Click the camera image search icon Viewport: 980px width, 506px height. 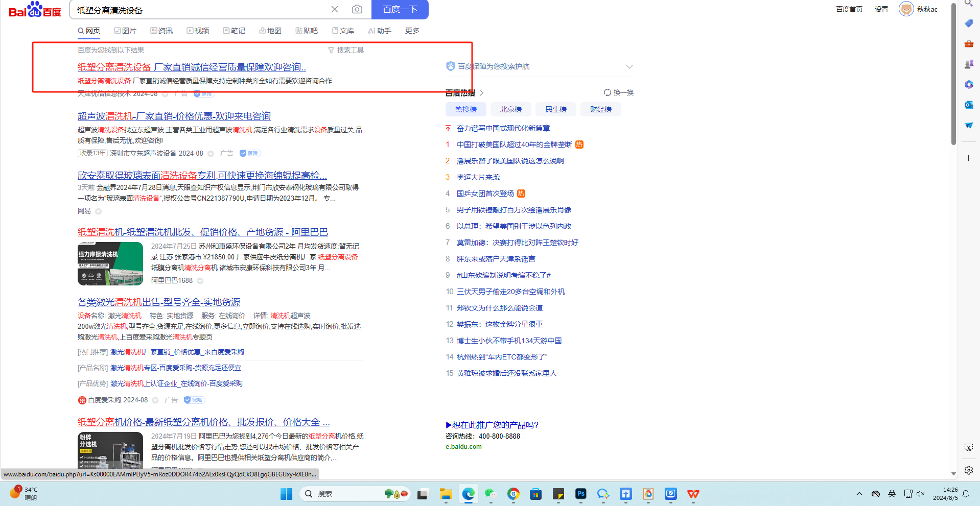pos(357,9)
